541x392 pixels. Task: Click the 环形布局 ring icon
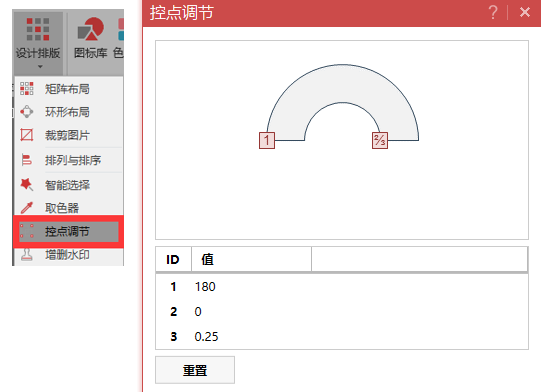(27, 112)
